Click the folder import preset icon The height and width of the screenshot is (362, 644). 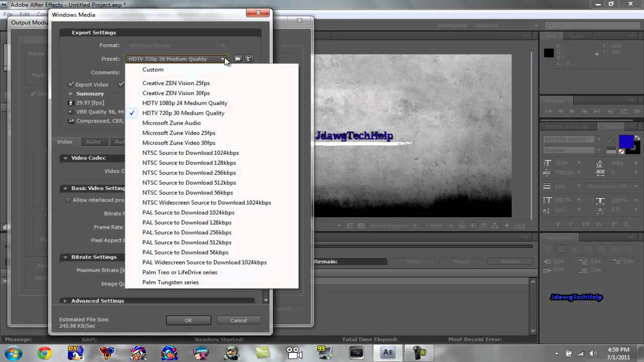238,59
